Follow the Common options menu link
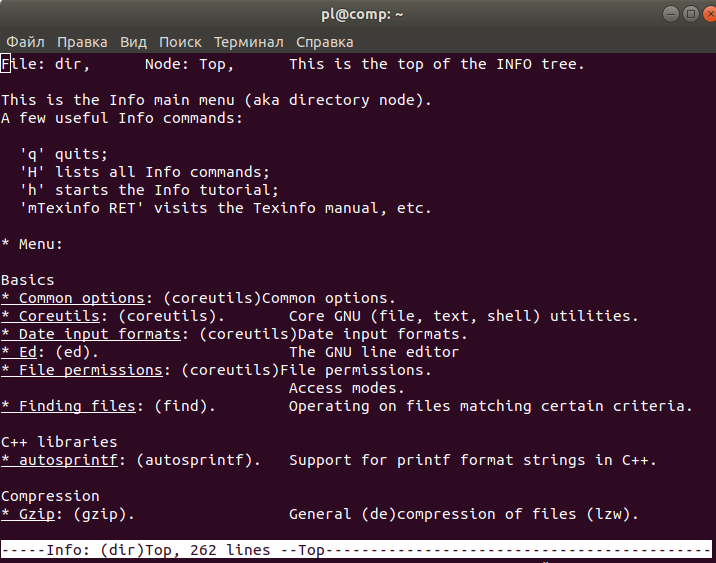This screenshot has height=563, width=716. point(82,298)
